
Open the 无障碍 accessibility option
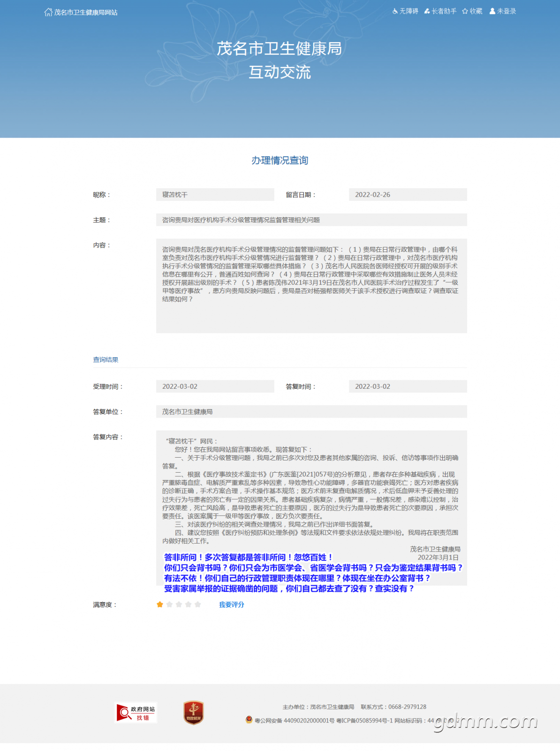(405, 11)
